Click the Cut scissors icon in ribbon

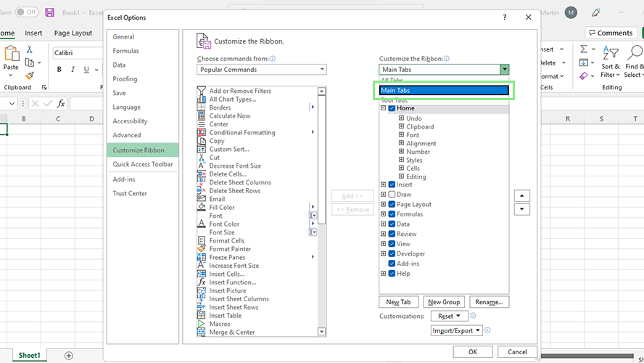(30, 49)
